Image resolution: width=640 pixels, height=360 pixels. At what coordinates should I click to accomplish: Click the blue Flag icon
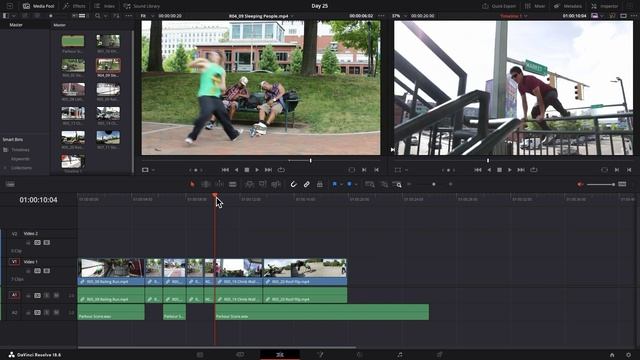[x=334, y=184]
